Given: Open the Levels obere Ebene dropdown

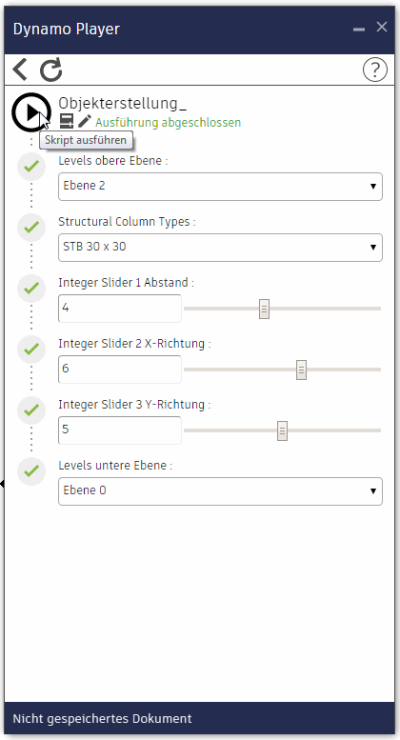Looking at the screenshot, I should (220, 186).
